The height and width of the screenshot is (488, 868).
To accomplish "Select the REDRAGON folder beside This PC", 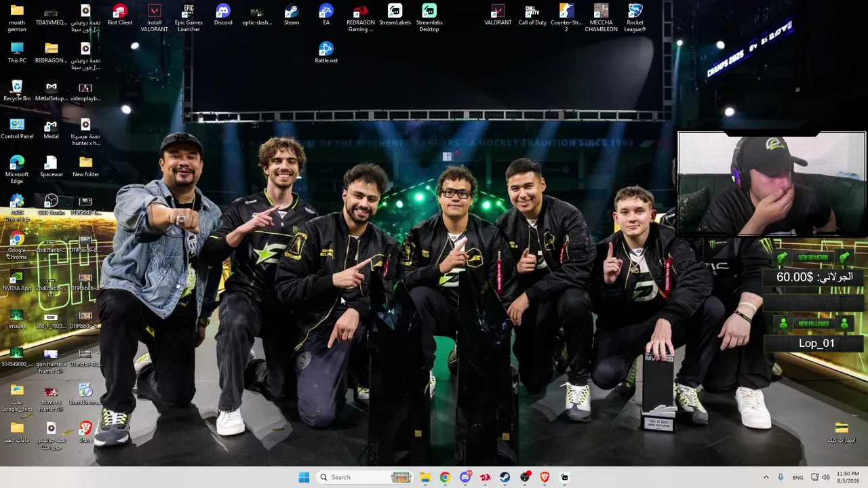I will click(52, 54).
